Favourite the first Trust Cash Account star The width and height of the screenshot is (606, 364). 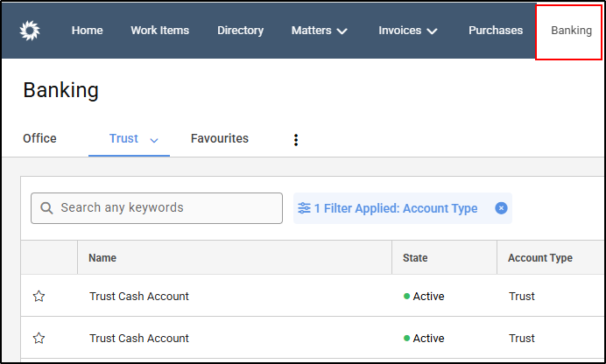click(x=39, y=297)
